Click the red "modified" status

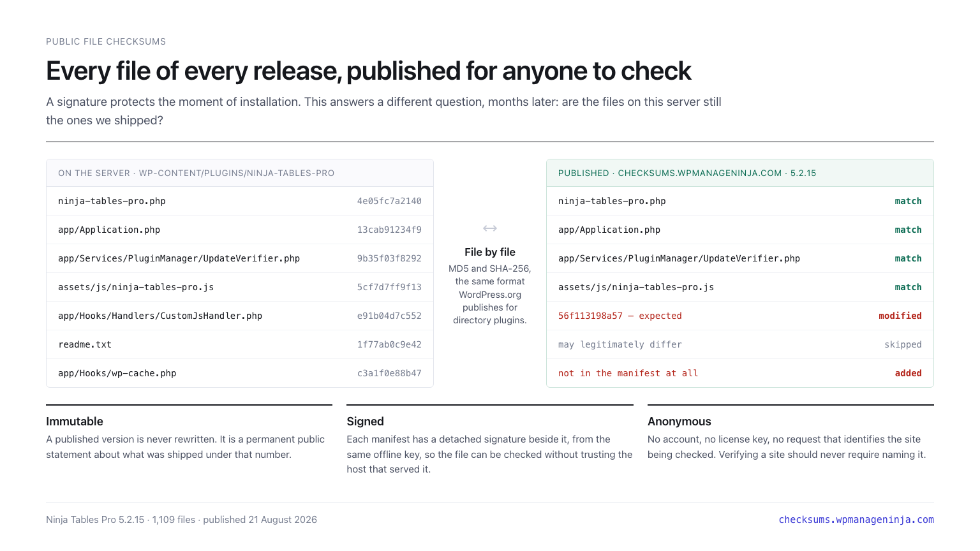tap(900, 316)
